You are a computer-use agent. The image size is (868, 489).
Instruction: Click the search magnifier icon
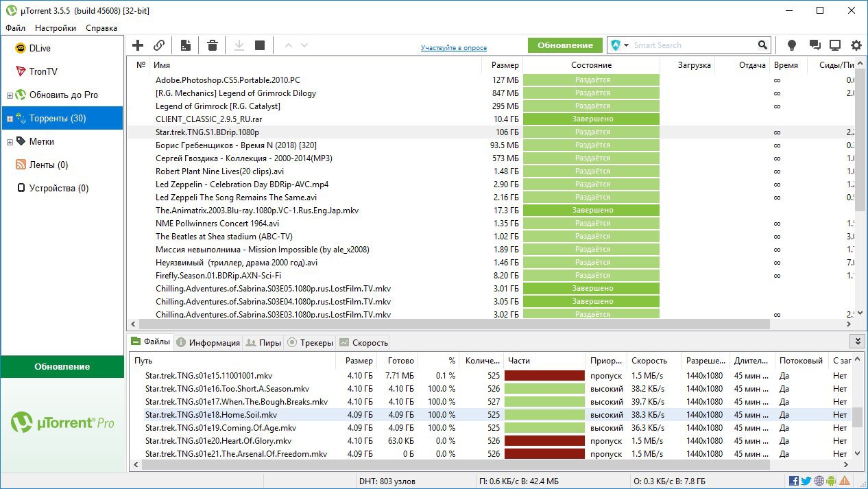pos(763,45)
